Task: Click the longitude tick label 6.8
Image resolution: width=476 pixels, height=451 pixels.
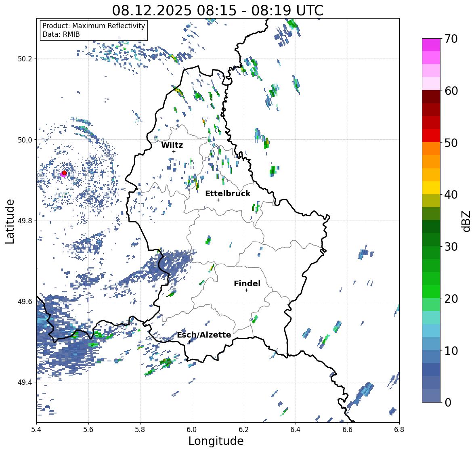Action: pos(399,429)
